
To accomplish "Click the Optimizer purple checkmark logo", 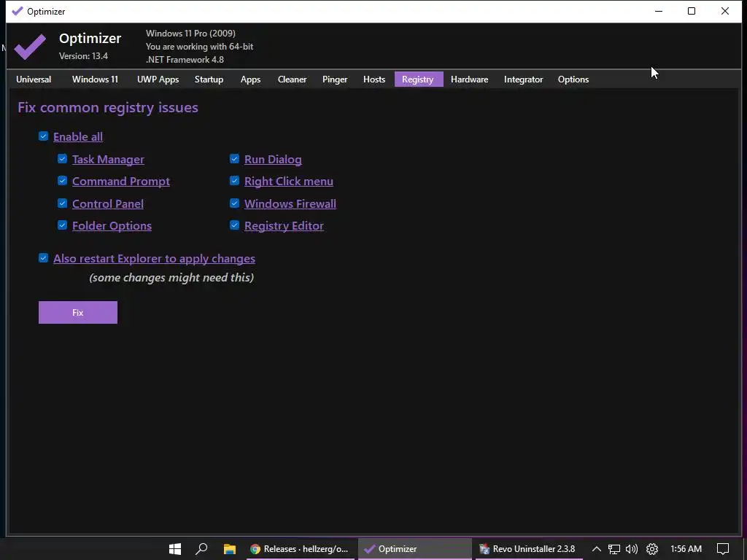I will tap(30, 47).
